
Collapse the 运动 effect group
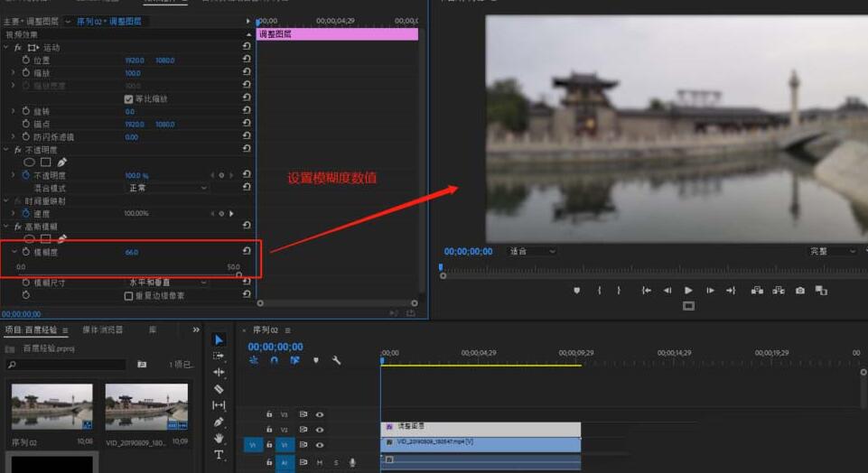(x=6, y=48)
